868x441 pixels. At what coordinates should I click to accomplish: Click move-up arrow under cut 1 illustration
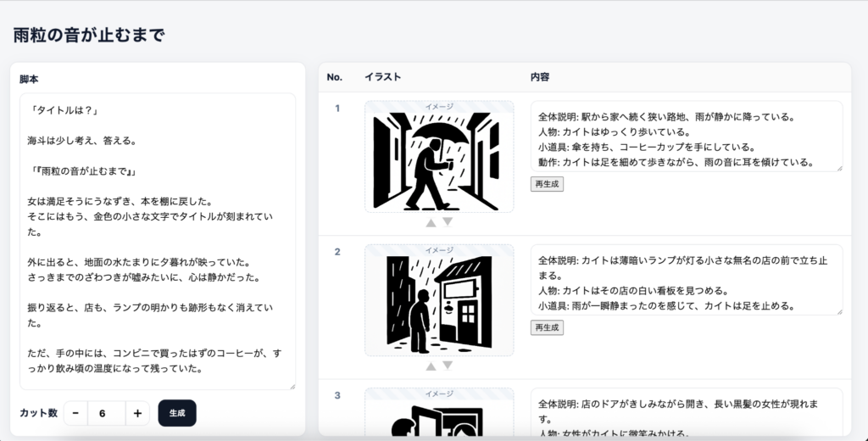(431, 222)
